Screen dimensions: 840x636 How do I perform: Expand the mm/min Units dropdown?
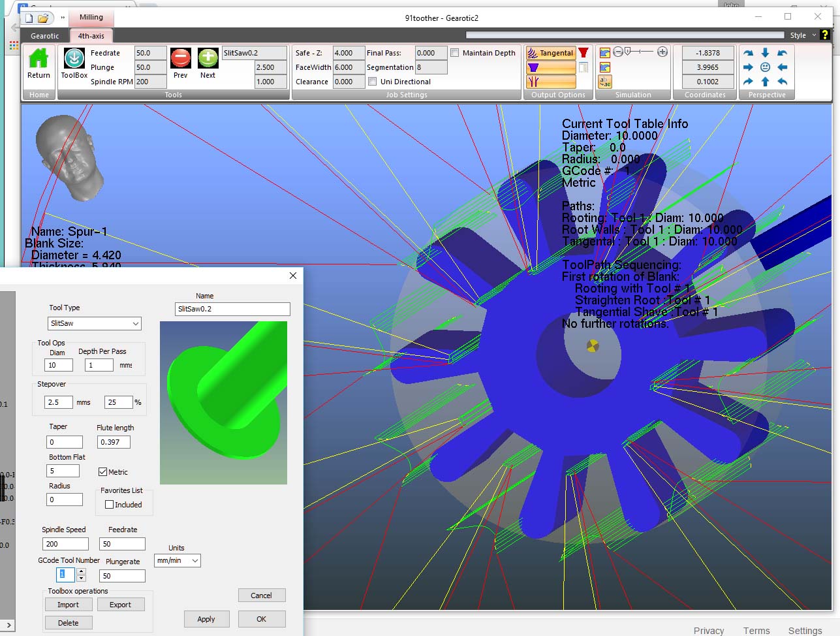click(177, 561)
